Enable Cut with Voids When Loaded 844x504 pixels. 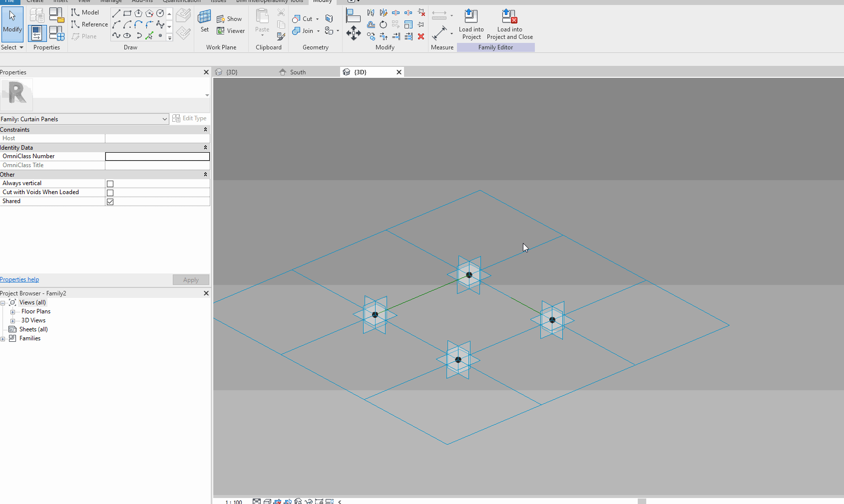[110, 192]
